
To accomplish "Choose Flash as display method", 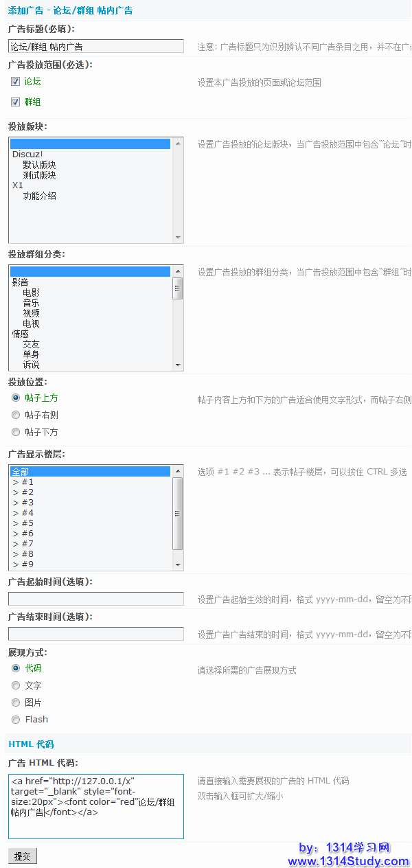I will coord(16,720).
